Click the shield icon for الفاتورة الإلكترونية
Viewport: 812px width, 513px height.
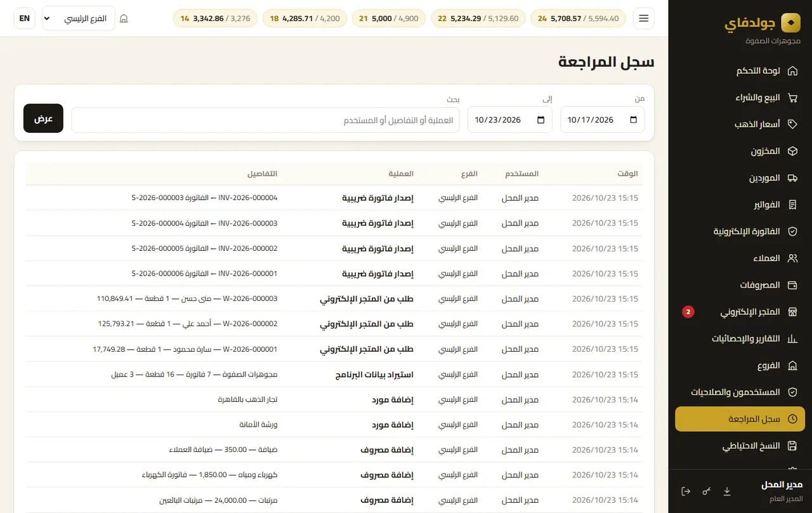[x=792, y=232]
